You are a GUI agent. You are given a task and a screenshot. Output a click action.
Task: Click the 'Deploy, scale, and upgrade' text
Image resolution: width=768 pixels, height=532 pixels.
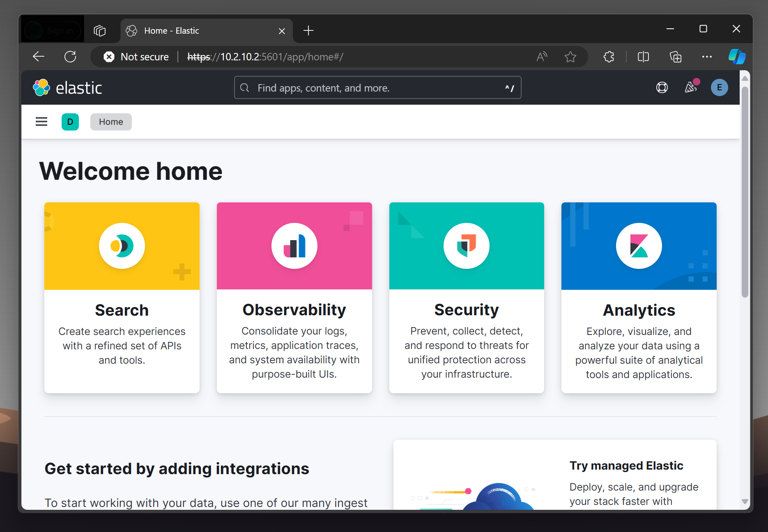coord(634,487)
